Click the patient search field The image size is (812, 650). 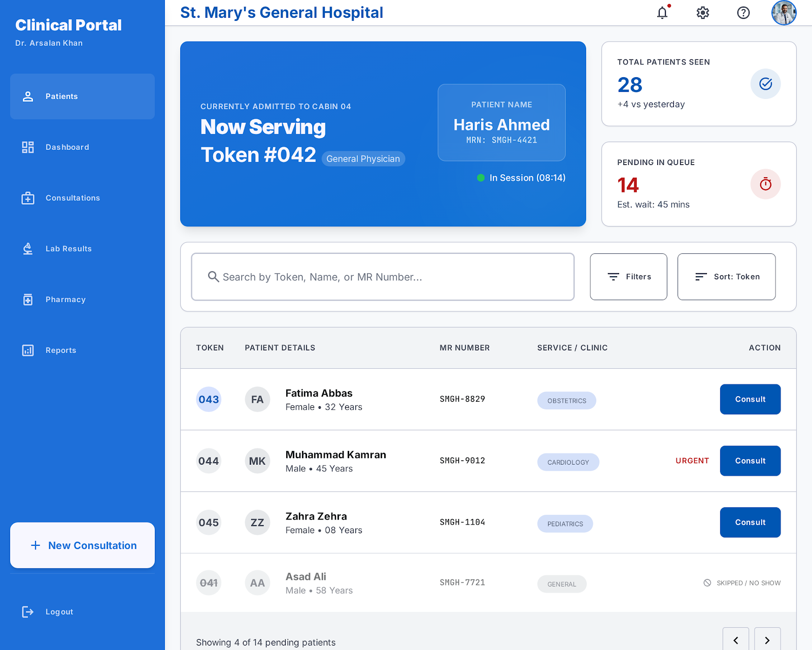pos(383,277)
